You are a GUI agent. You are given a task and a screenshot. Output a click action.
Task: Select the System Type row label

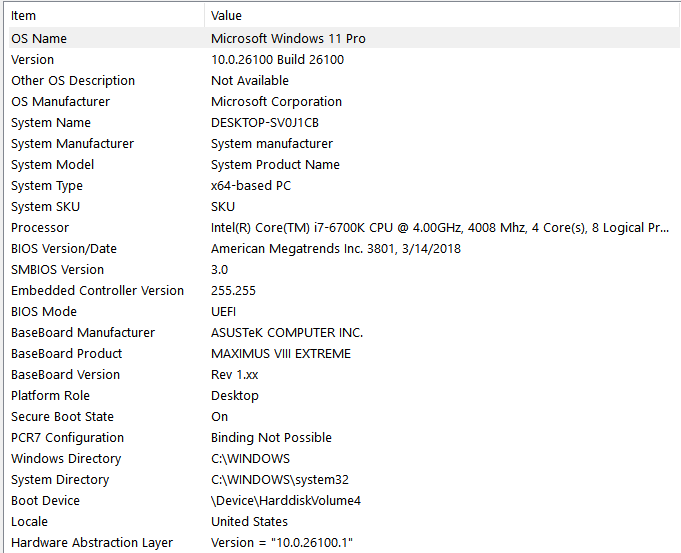(x=46, y=185)
